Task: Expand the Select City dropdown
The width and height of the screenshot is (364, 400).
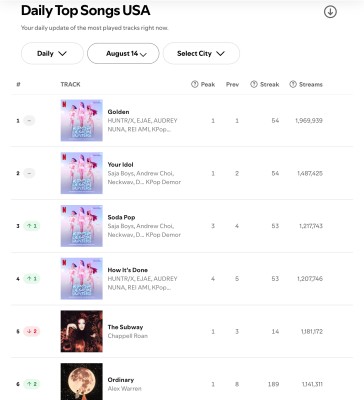Action: [201, 53]
